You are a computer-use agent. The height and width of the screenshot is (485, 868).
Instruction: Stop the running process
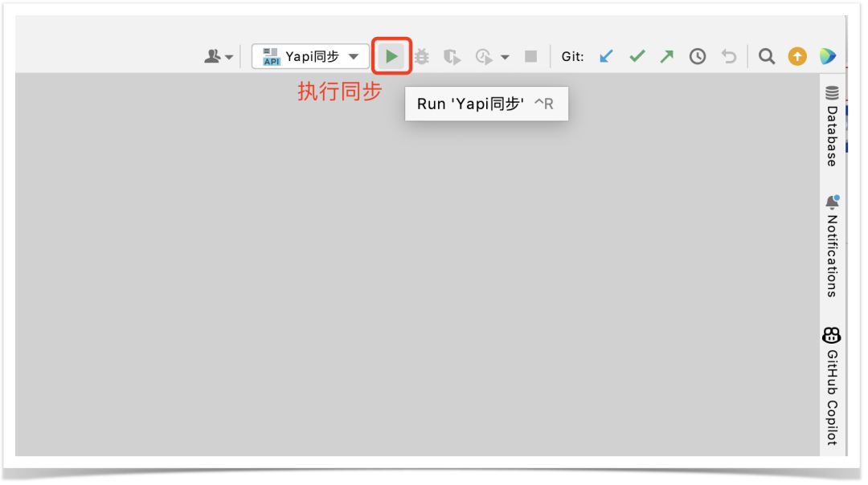(x=531, y=56)
